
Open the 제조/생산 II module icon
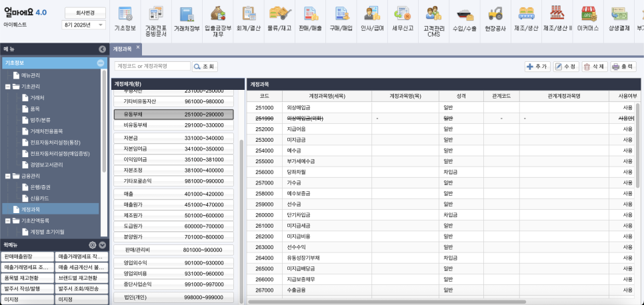(x=557, y=19)
